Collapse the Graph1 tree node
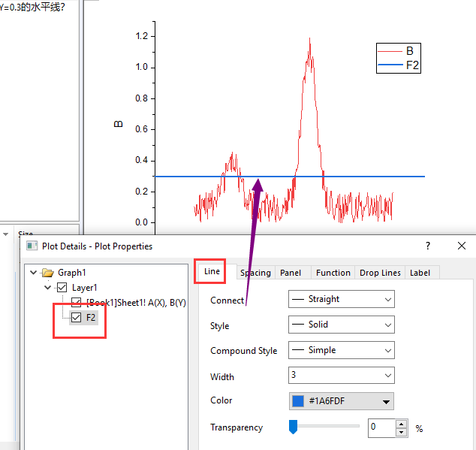This screenshot has width=476, height=450. coord(32,273)
